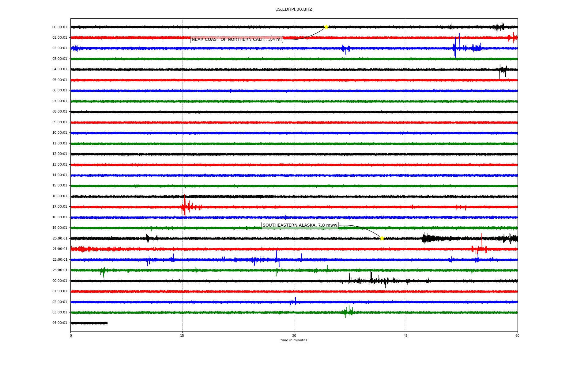
Task: Click the plot title US.EDHPI.00.BHZ
Action: click(294, 10)
